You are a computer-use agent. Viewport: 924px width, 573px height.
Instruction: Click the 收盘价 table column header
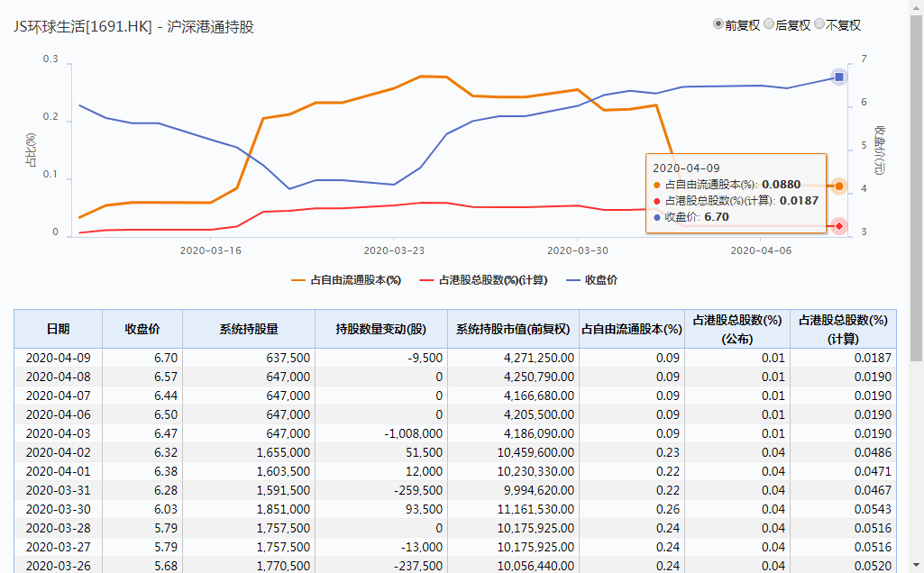coord(142,329)
